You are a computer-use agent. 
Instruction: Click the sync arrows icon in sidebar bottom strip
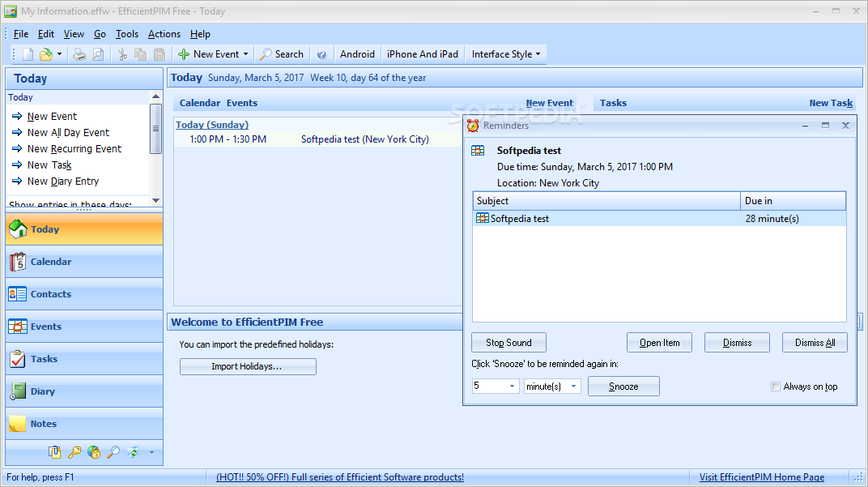coord(133,453)
